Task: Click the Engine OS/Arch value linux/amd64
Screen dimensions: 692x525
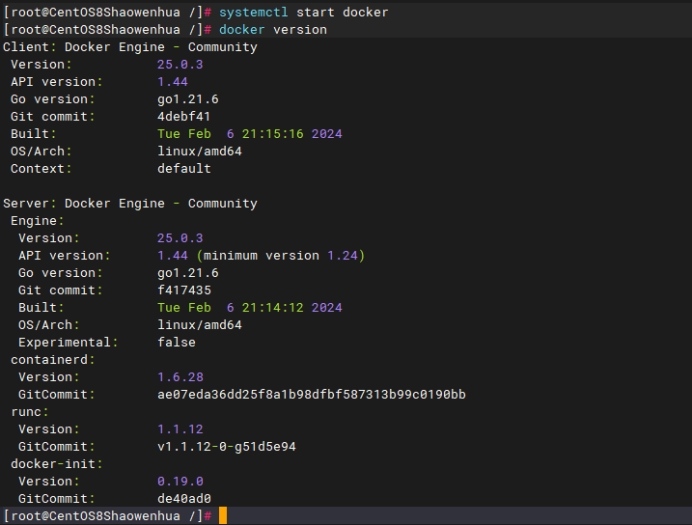Action: pyautogui.click(x=199, y=325)
